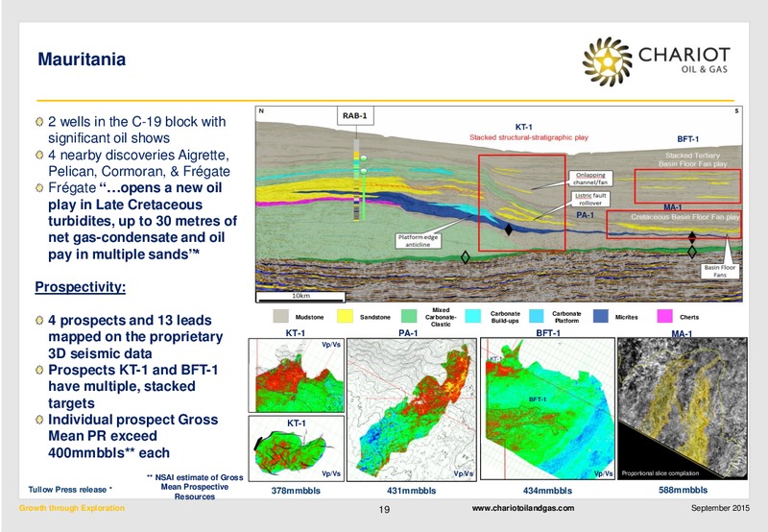Click the 378mmbbls value
768x532 pixels.
pyautogui.click(x=296, y=491)
